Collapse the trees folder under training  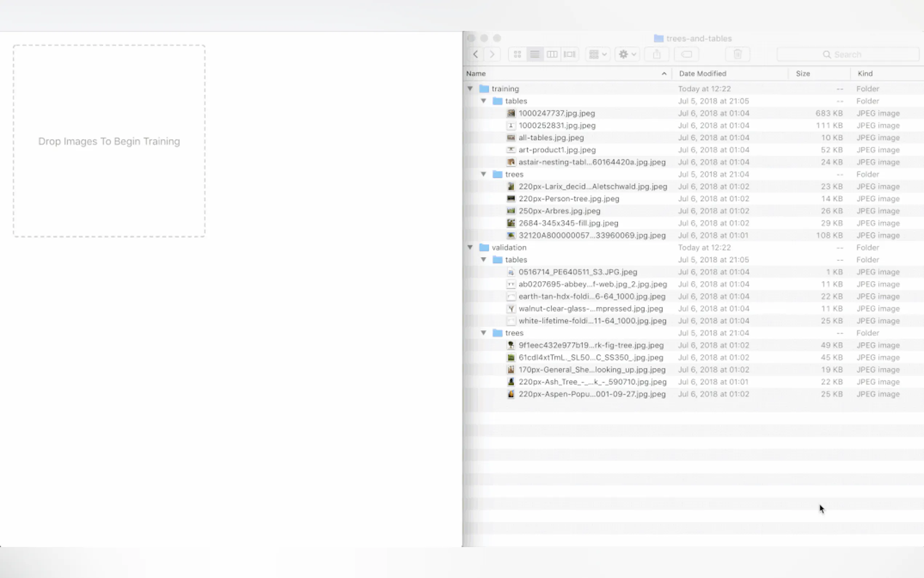(x=483, y=174)
